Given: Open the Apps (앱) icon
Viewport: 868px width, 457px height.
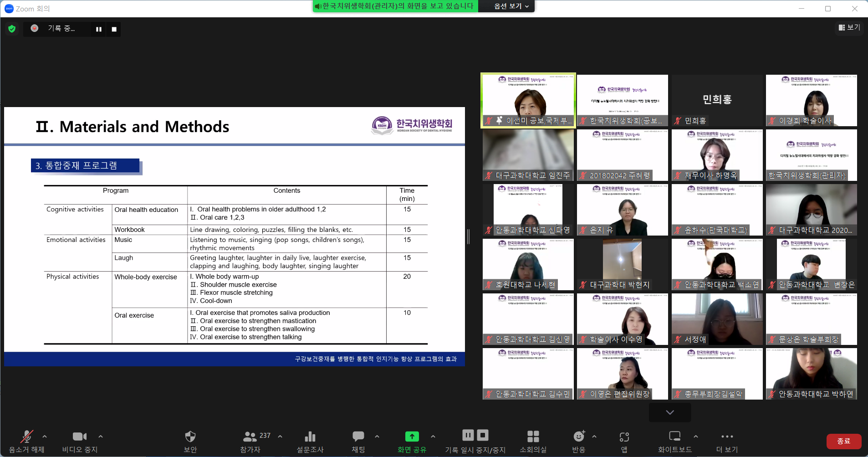Looking at the screenshot, I should (x=624, y=437).
